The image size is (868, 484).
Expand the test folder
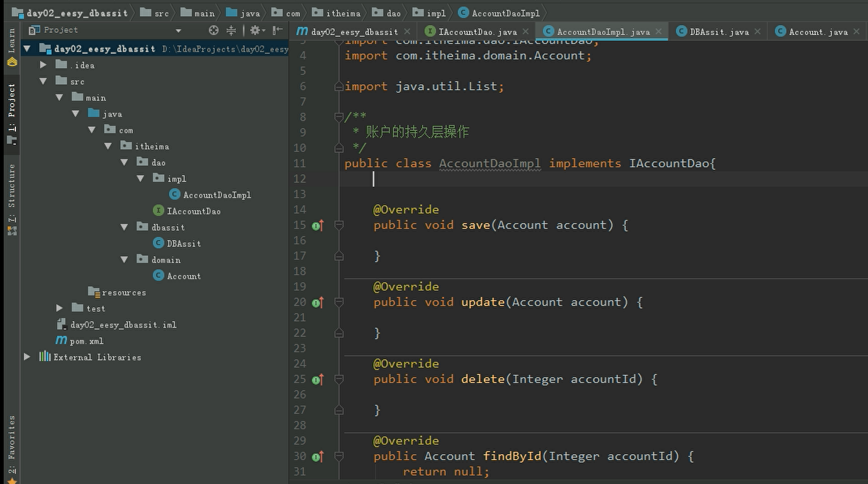point(59,308)
